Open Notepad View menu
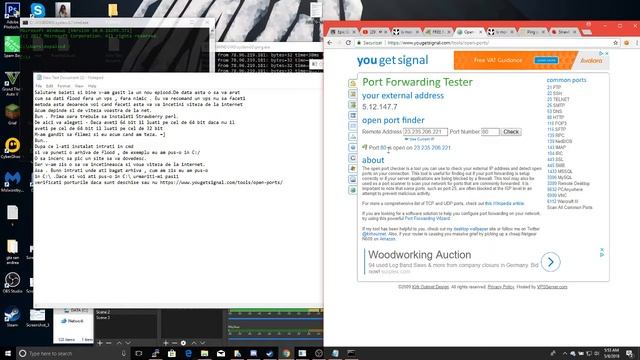 [79, 86]
